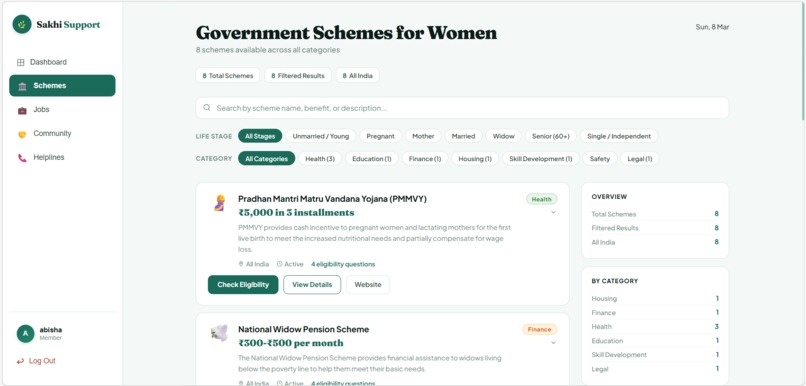This screenshot has height=386, width=806.
Task: Click the Health row in By Category
Action: (x=655, y=327)
